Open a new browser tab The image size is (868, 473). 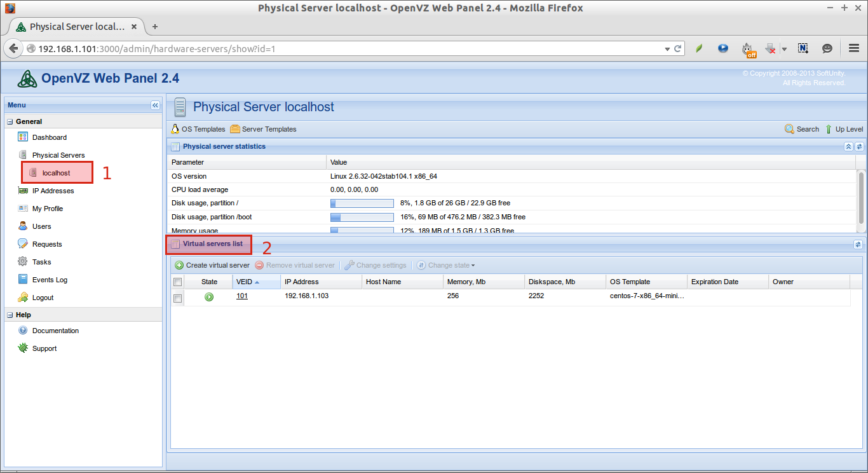point(155,27)
